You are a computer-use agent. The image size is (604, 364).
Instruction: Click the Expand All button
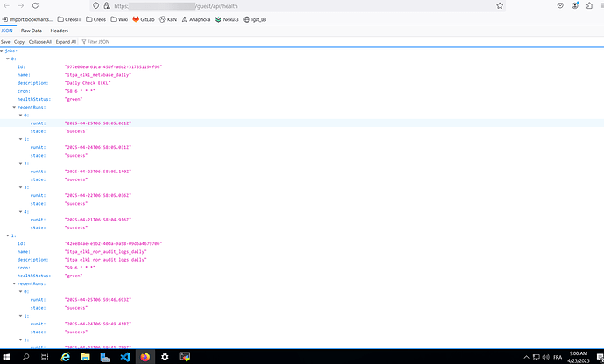click(67, 41)
